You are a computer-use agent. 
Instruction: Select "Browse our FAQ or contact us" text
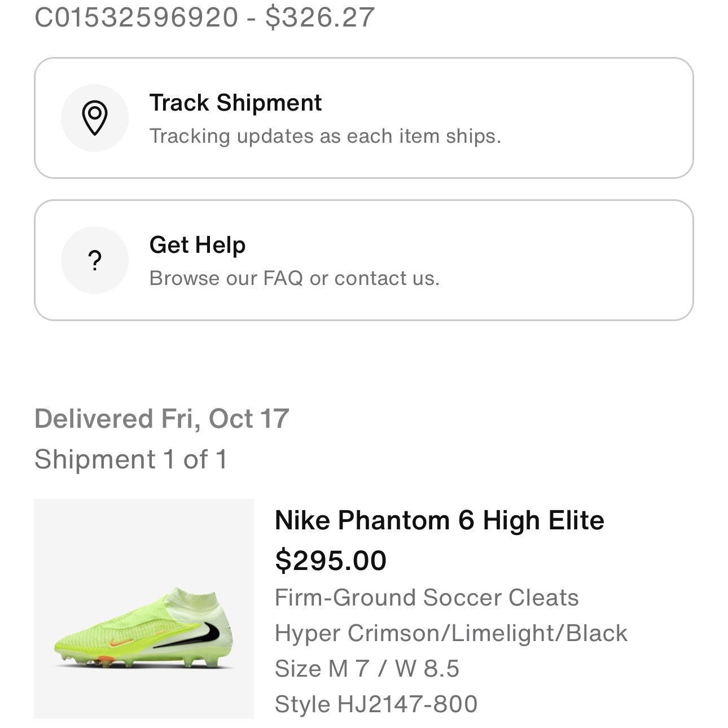(294, 278)
